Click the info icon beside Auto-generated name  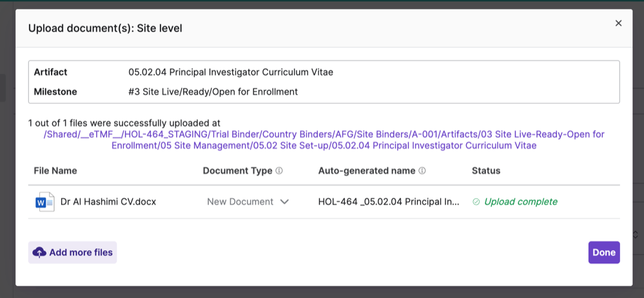click(x=422, y=171)
